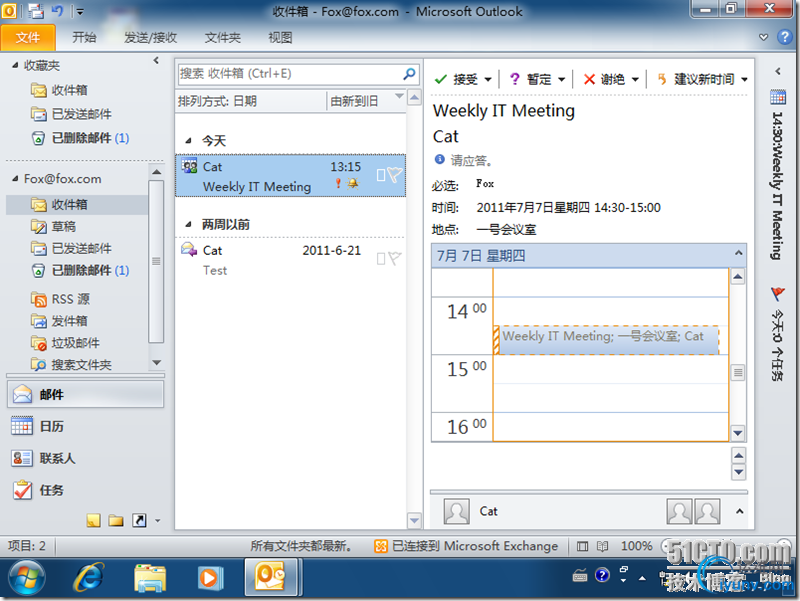This screenshot has width=800, height=601.
Task: Click the Notes icon in navigation pane
Action: tap(93, 520)
